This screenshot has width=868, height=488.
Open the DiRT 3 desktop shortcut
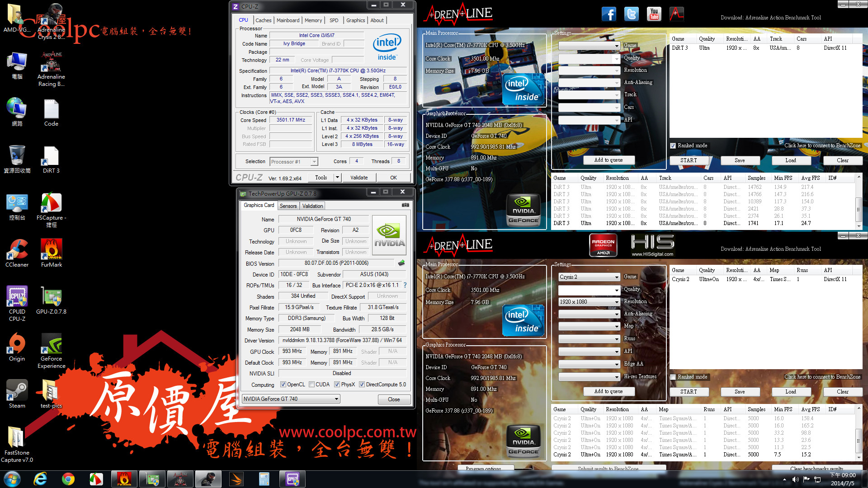click(x=51, y=159)
